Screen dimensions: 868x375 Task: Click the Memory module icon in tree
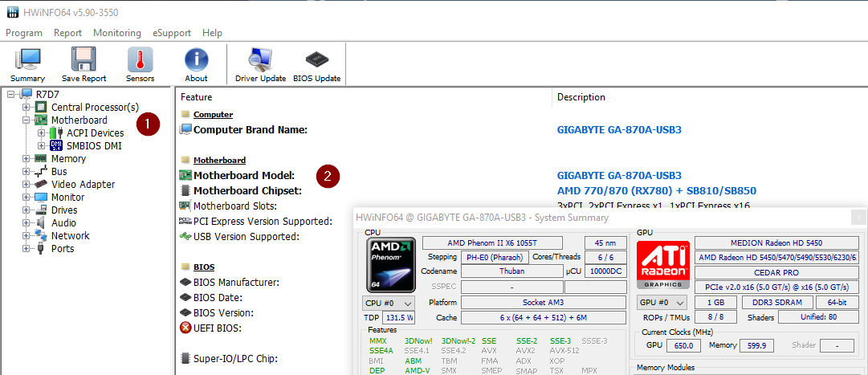pos(41,158)
